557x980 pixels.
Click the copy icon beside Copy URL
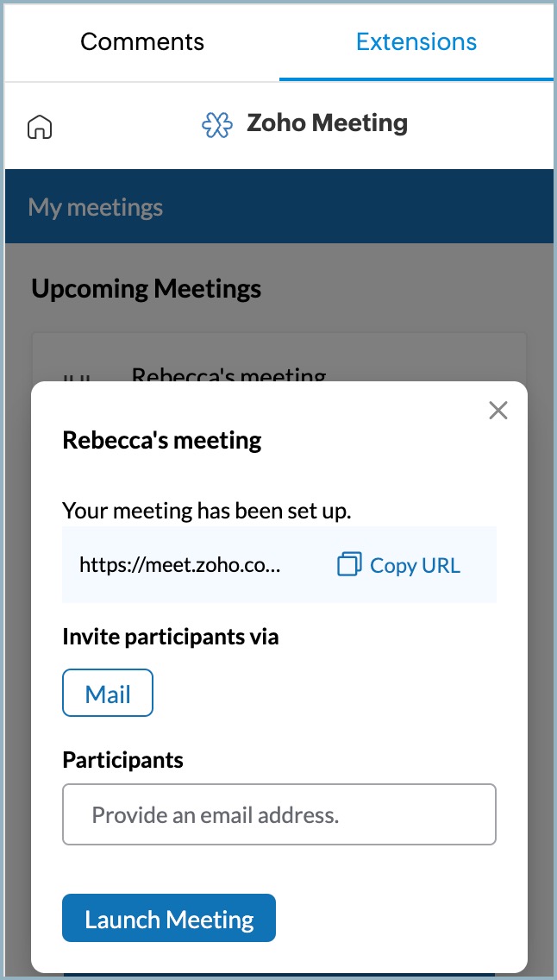click(x=348, y=565)
